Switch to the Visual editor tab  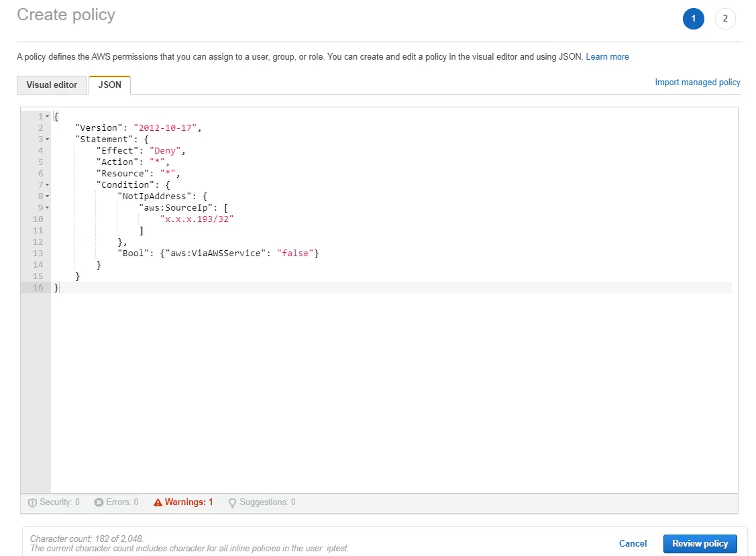[x=52, y=85]
